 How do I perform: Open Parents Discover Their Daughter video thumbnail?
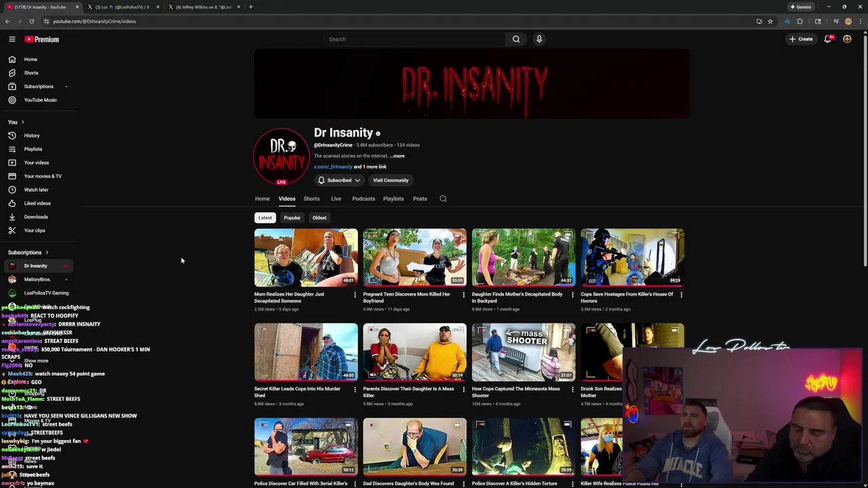tap(414, 352)
